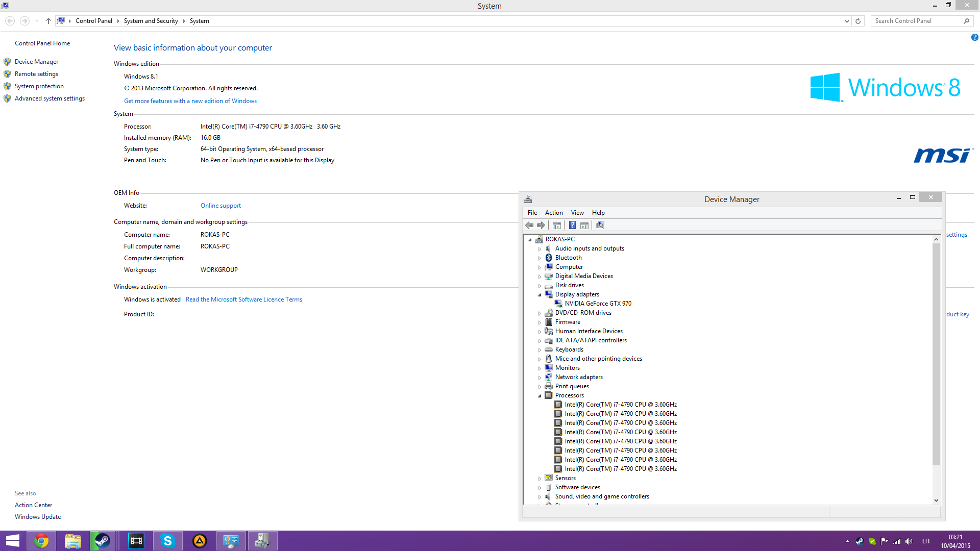Select the ROKAS-PC root node
Image resolution: width=980 pixels, height=551 pixels.
click(x=560, y=239)
